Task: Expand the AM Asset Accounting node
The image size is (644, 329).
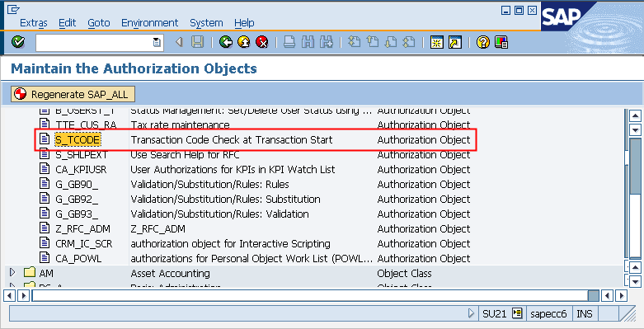Action: (12, 272)
